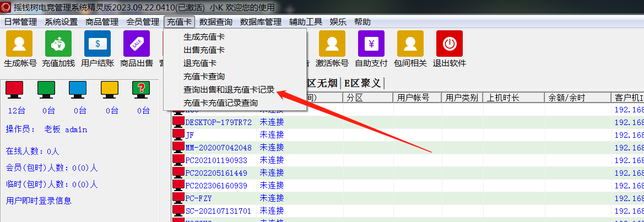Choose 充值卡充值记录查询 menu item
Viewport: 644px width, 222px height.
point(220,103)
